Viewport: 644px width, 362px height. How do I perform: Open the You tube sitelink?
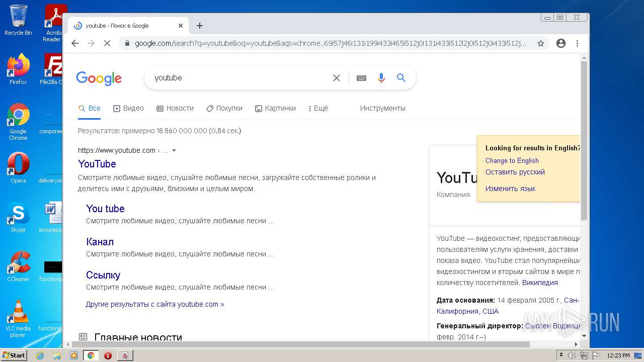click(105, 209)
